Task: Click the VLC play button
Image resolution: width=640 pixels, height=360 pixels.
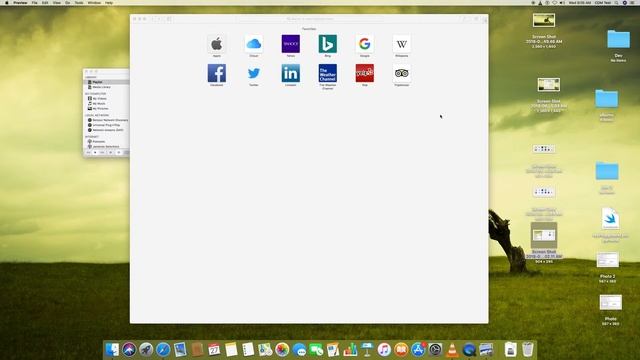Action: click(x=95, y=153)
